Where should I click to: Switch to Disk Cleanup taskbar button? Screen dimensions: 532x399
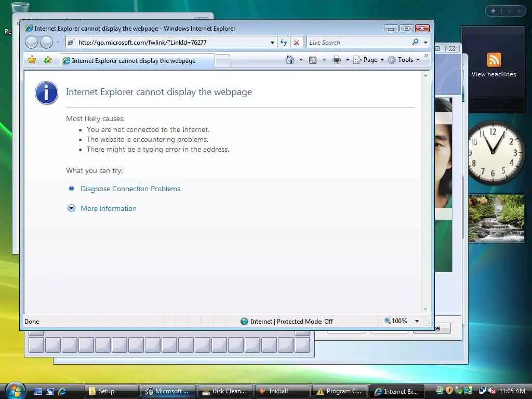tap(225, 391)
